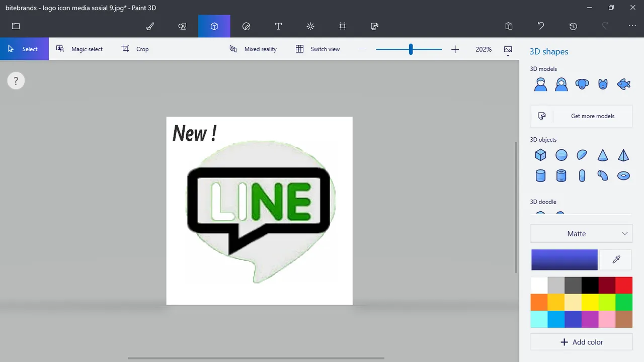Viewport: 644px width, 362px height.
Task: Select the Cube 3D object
Action: pos(540,155)
